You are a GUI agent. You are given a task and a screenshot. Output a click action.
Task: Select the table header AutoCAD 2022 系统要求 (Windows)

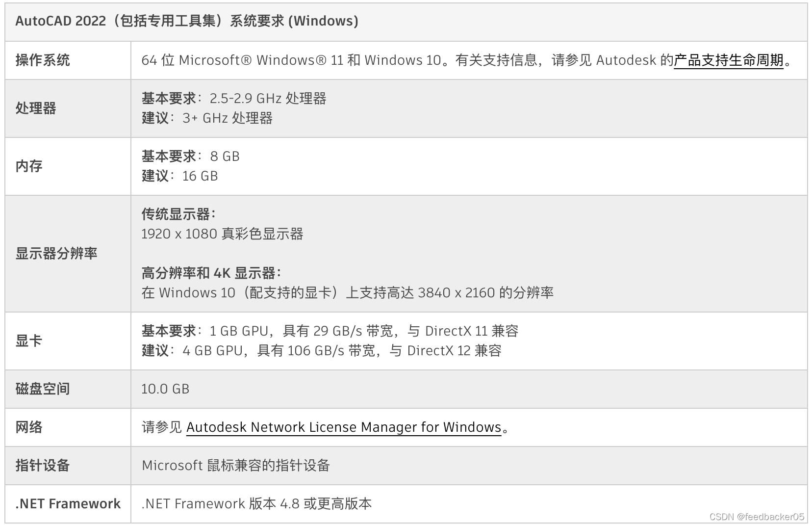187,21
